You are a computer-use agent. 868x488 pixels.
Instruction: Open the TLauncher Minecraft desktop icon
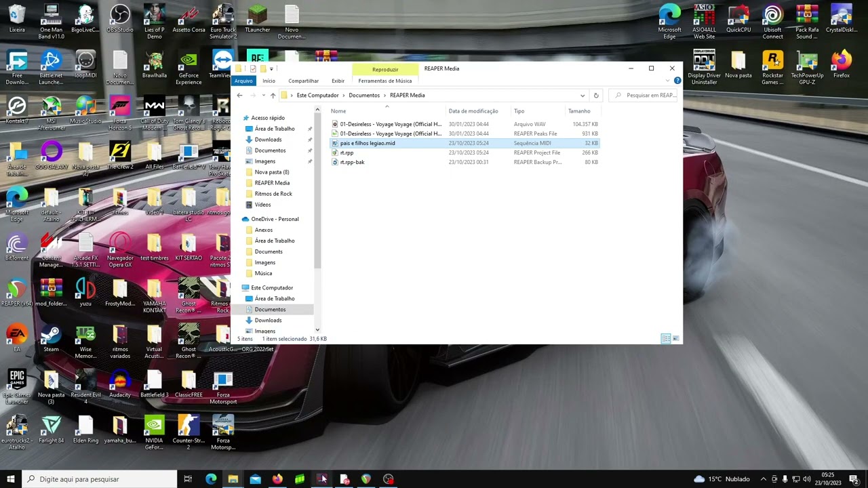[x=257, y=18]
